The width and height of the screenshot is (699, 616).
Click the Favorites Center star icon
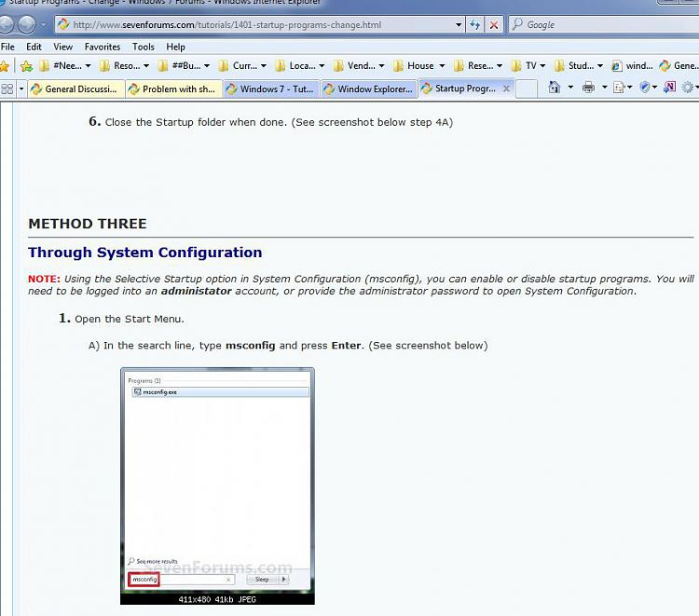click(5, 66)
